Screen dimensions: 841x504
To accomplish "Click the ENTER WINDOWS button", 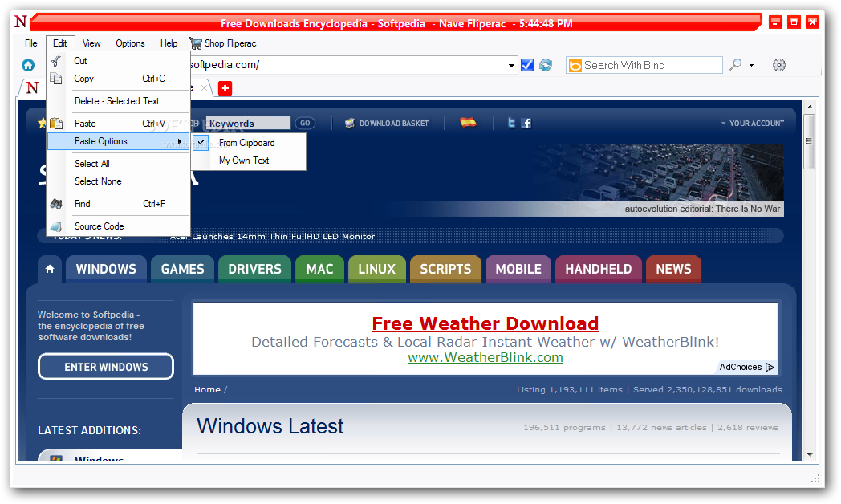I will [x=106, y=367].
